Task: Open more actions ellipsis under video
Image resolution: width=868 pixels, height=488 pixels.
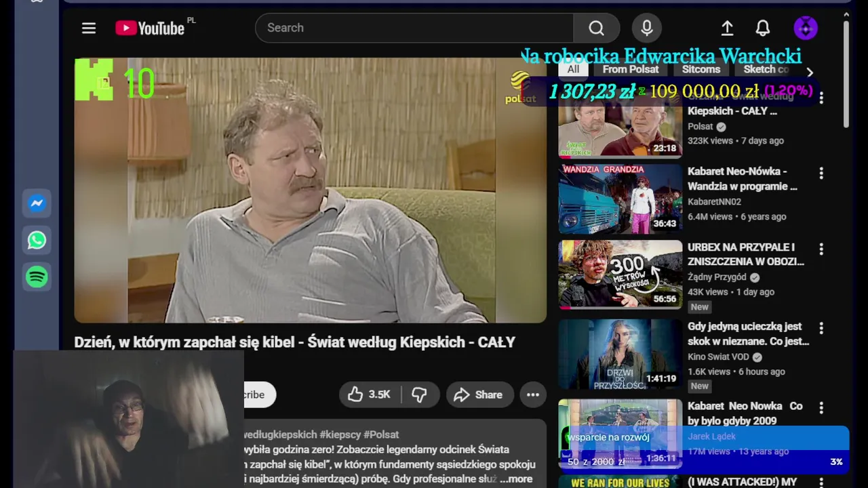Action: click(533, 394)
